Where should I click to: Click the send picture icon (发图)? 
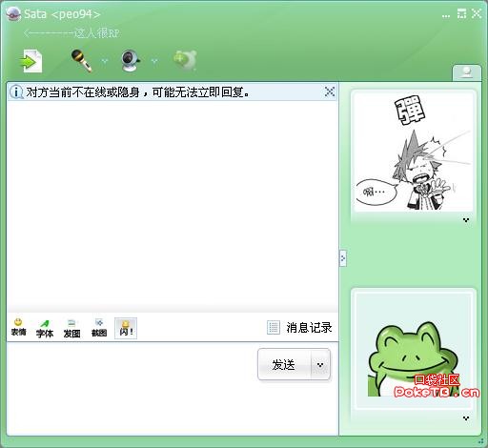(71, 328)
